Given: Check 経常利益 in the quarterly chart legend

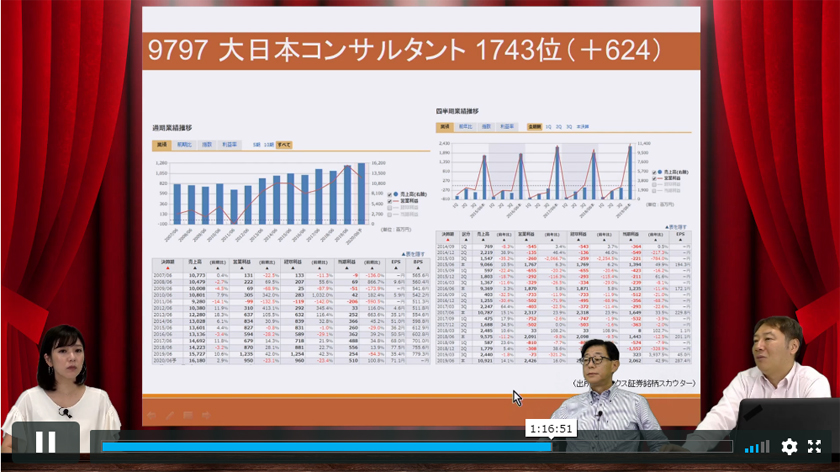Looking at the screenshot, I should 654,184.
